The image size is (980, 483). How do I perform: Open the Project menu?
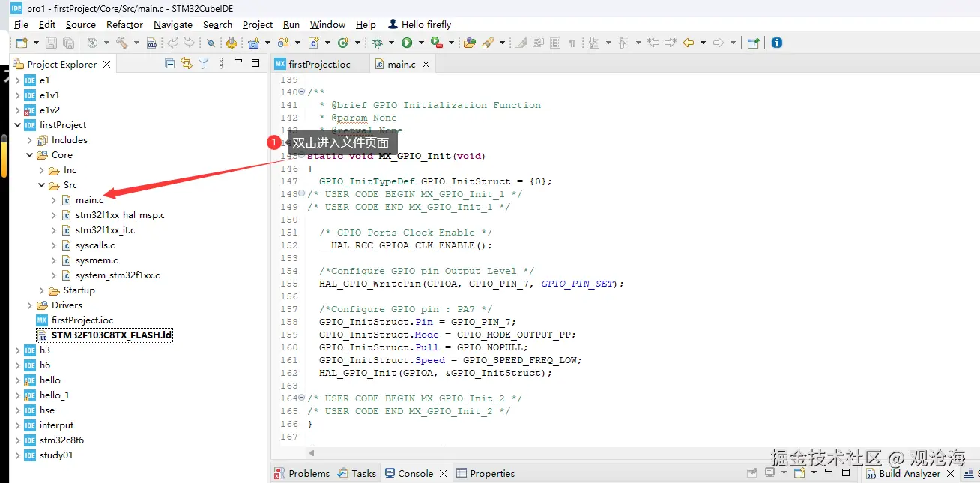[x=258, y=25]
